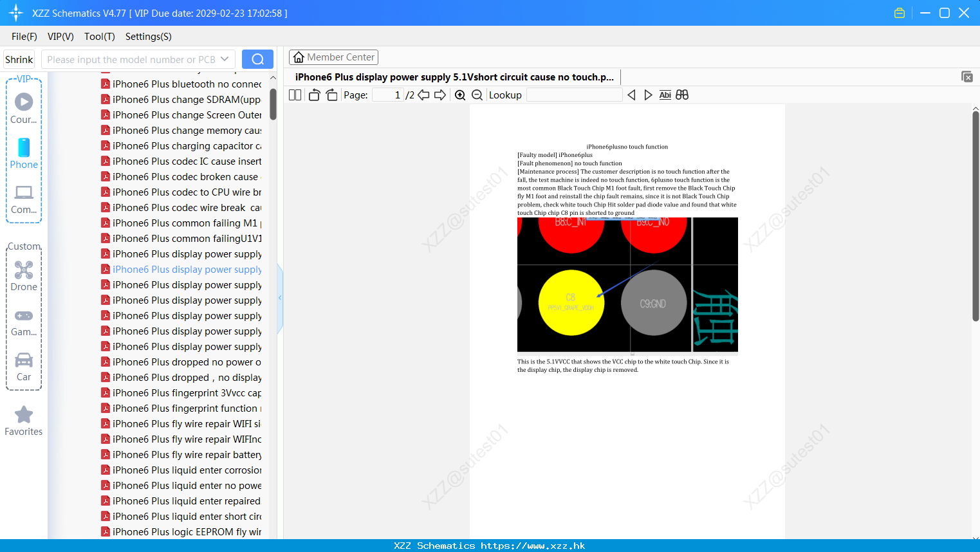980x552 pixels.
Task: Rotate the page clockwise
Action: click(331, 95)
